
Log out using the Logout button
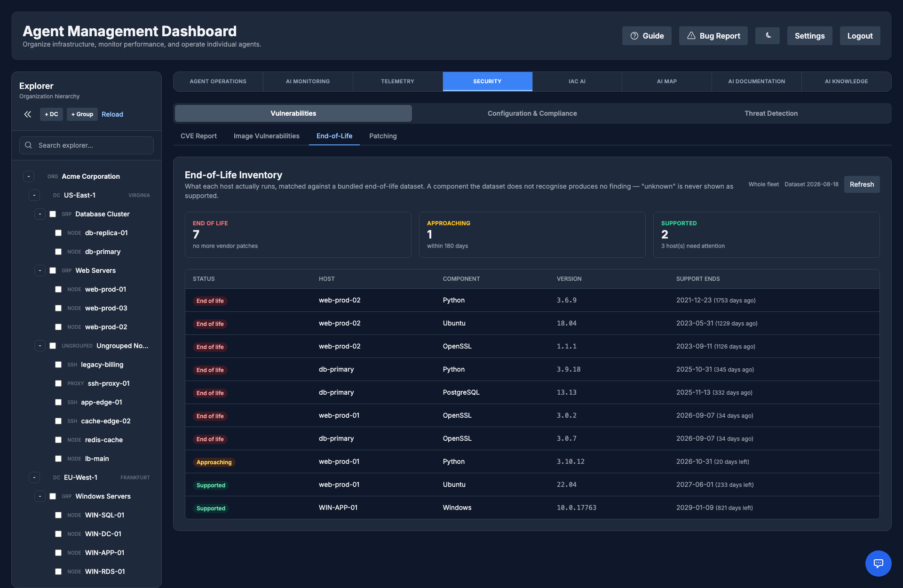(860, 36)
